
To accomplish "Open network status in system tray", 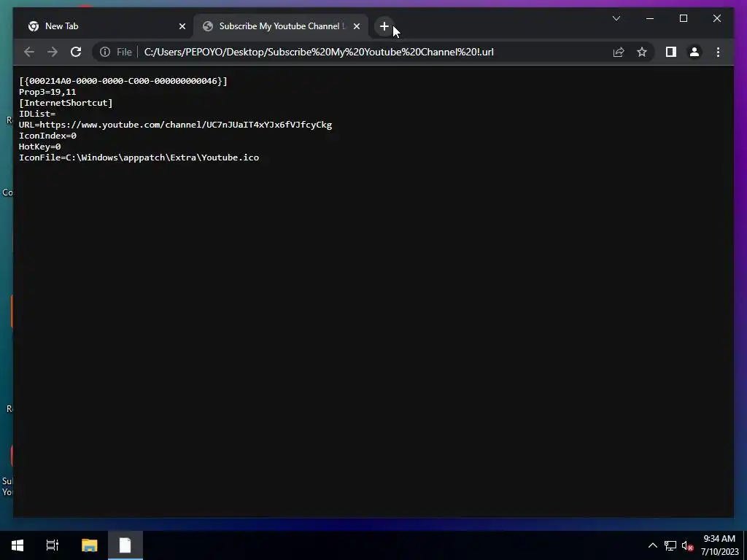I will point(670,545).
